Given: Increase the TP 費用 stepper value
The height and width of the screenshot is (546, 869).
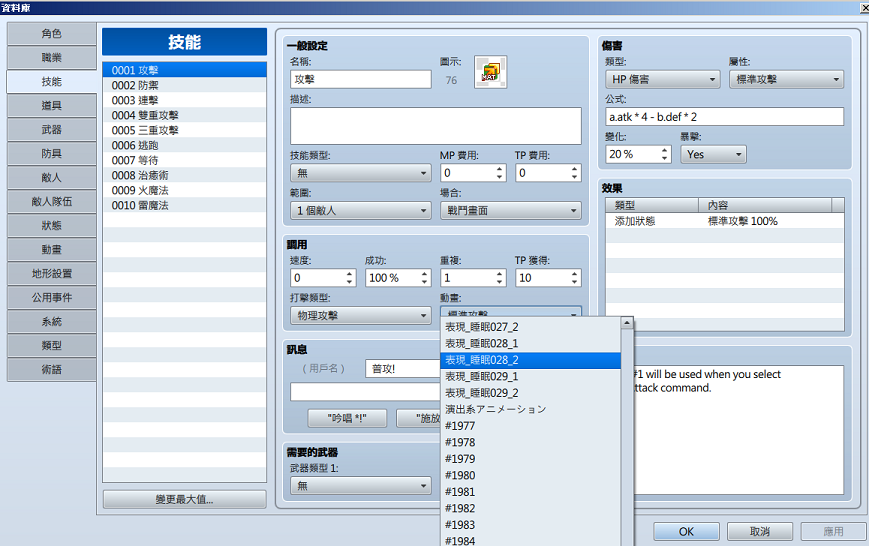Looking at the screenshot, I should click(574, 169).
